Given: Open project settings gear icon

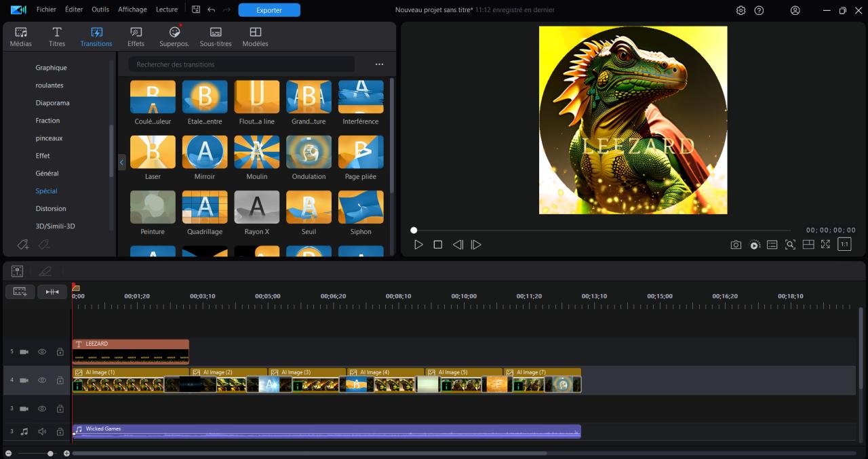Looking at the screenshot, I should pos(741,10).
